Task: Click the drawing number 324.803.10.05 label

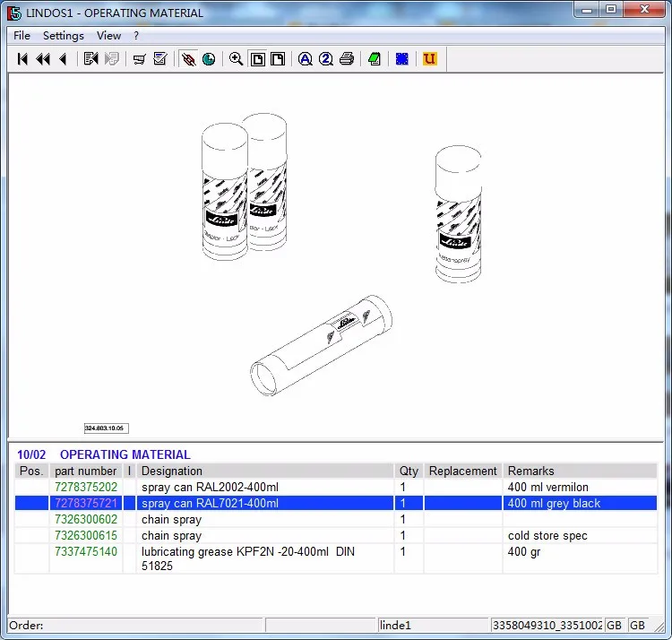Action: [x=106, y=428]
